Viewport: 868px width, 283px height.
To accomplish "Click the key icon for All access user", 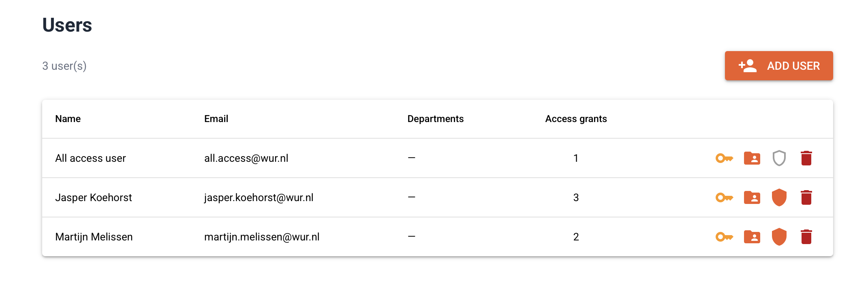I will coord(724,158).
